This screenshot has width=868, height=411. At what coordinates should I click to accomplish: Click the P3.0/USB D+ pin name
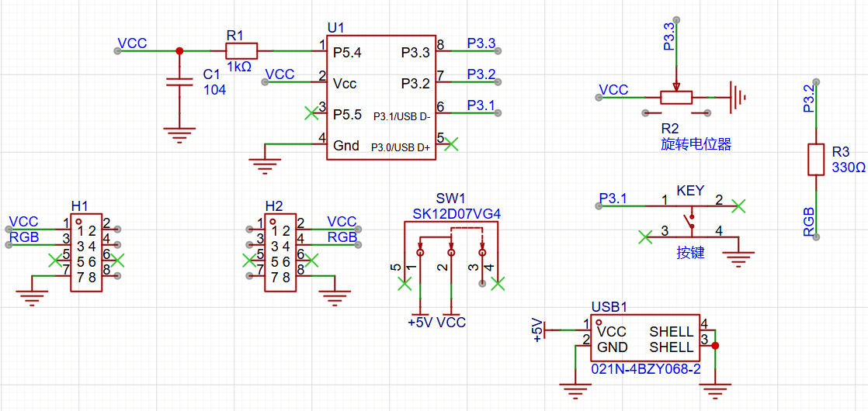(401, 147)
